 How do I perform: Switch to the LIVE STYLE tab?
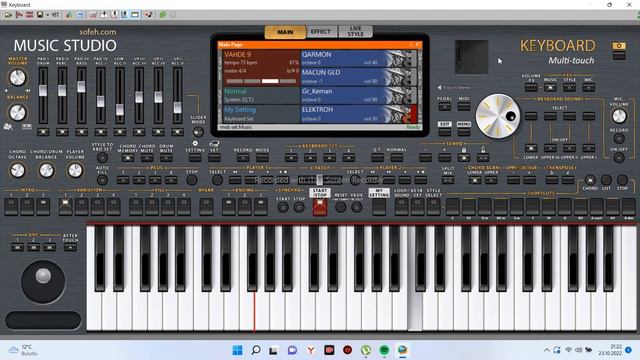click(x=355, y=31)
